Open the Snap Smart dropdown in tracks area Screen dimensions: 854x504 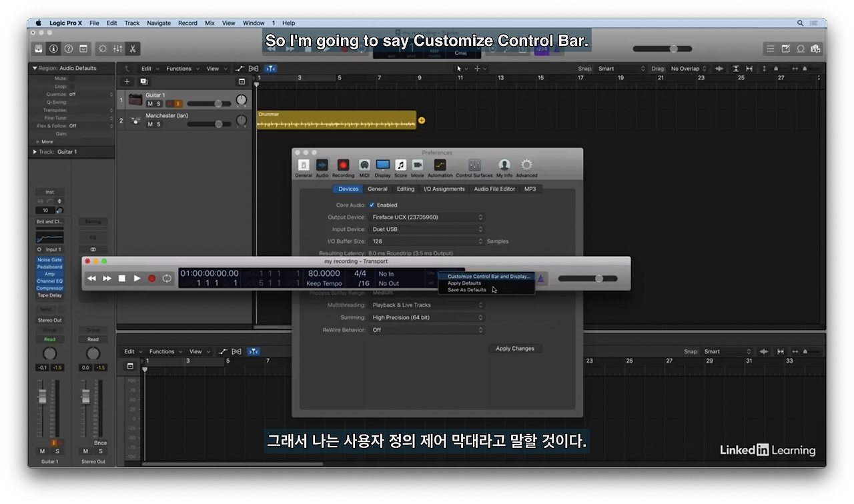pyautogui.click(x=621, y=69)
